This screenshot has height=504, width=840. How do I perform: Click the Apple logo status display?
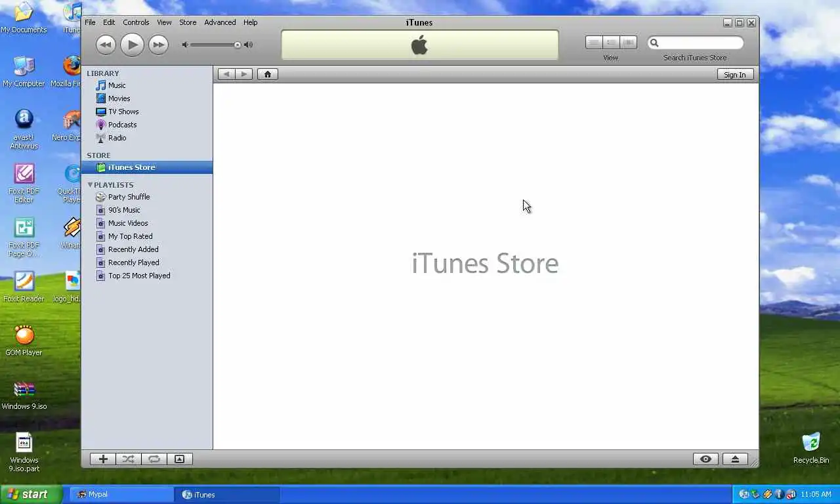click(x=420, y=45)
